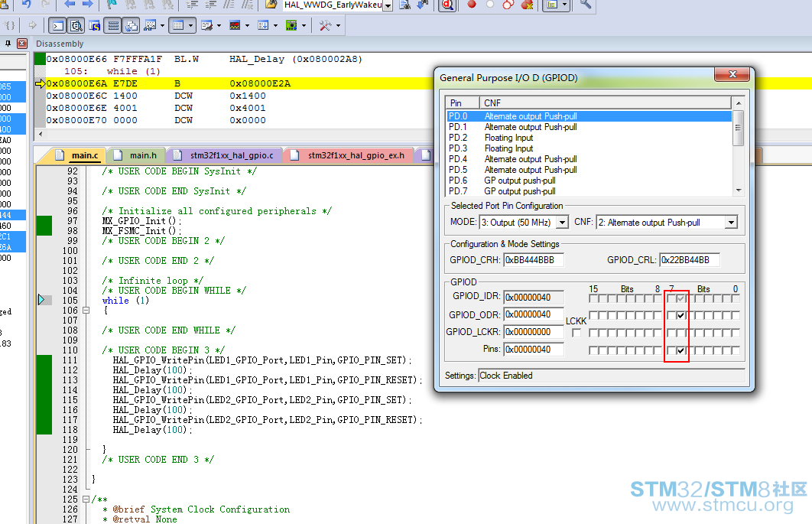Click the Navigate Backwards blue arrow
This screenshot has width=812, height=524.
(70, 4)
